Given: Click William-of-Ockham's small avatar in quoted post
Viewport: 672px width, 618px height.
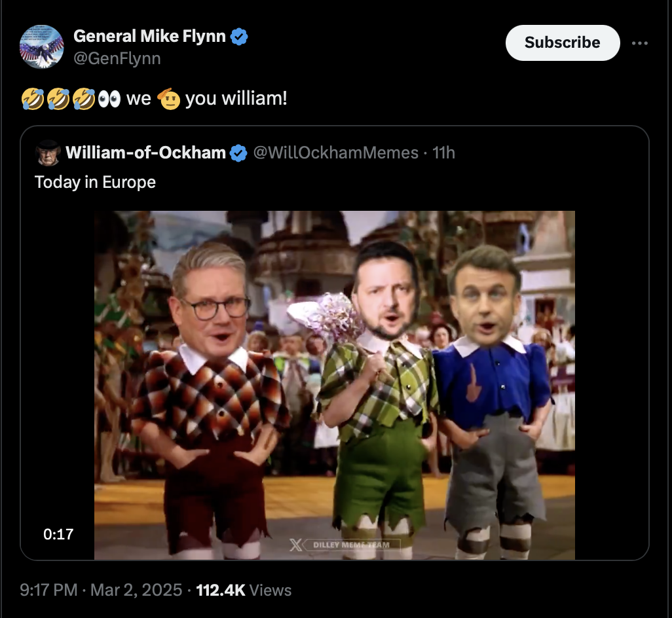Looking at the screenshot, I should pos(48,153).
